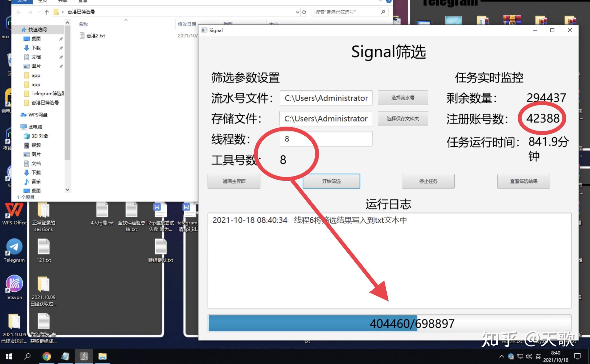
Task: Click the 线程数 input field
Action: (x=326, y=139)
